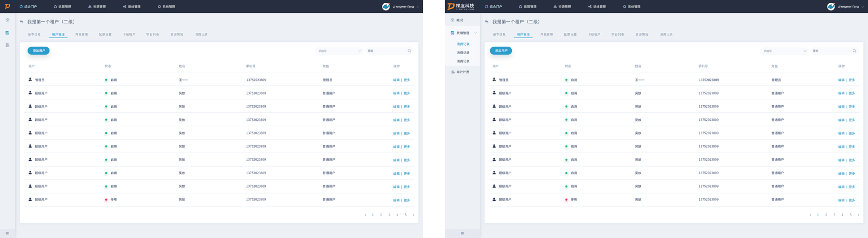This screenshot has height=238, width=868.
Task: Click 更多 on the 停用 row, expanded-sidebar view
Action: pos(852,200)
